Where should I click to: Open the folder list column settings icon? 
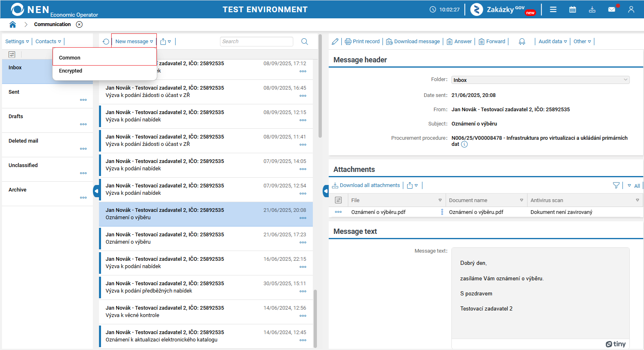12,55
